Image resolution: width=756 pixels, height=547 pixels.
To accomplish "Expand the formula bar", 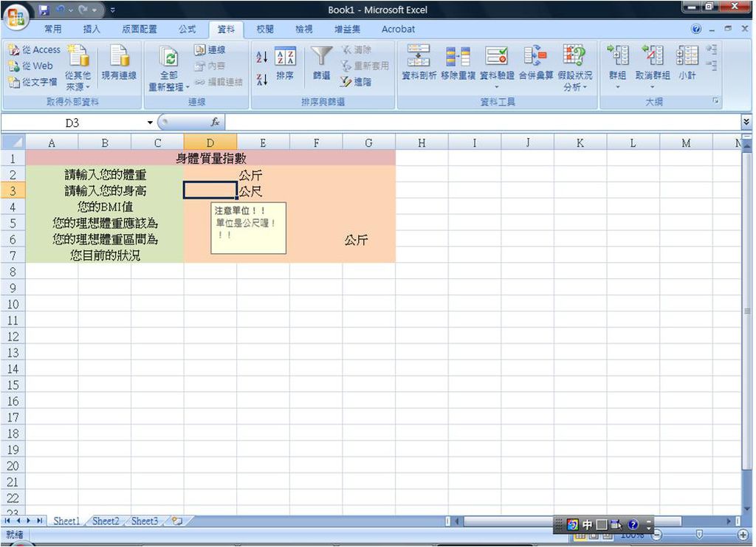I will click(746, 122).
